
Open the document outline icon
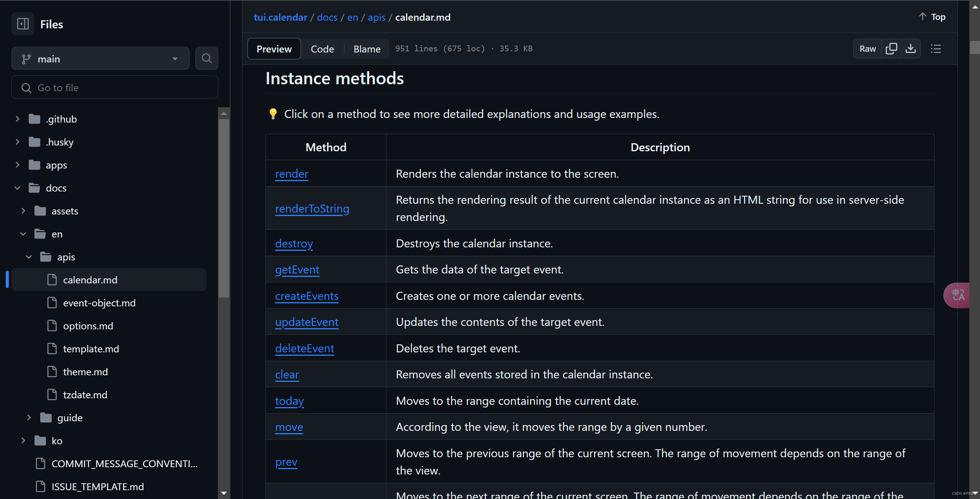coord(936,49)
